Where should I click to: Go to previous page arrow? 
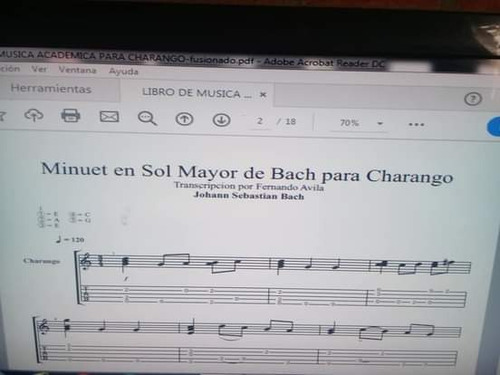(x=184, y=119)
